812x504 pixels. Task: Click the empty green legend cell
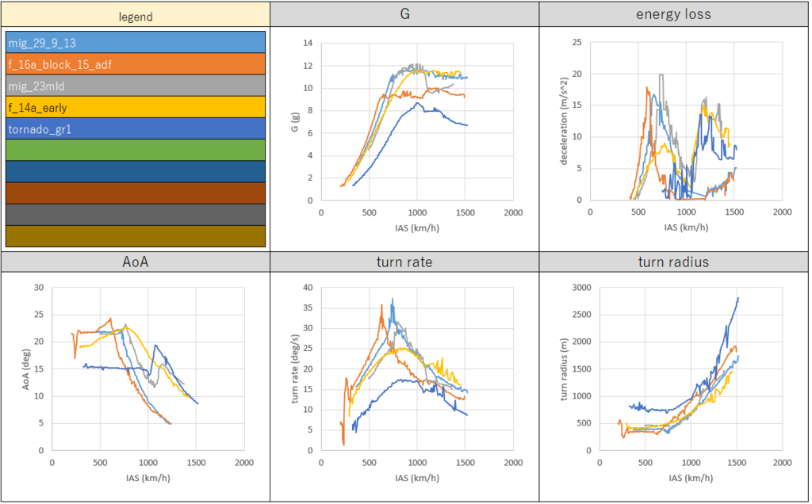(135, 150)
